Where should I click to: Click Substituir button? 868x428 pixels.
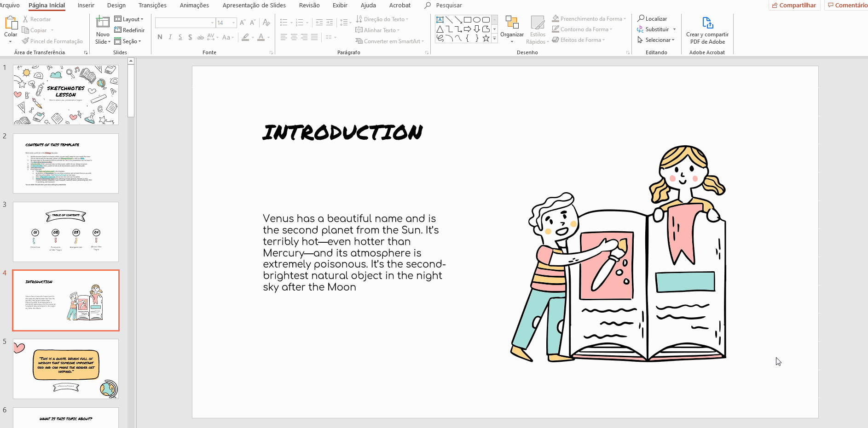click(x=653, y=29)
